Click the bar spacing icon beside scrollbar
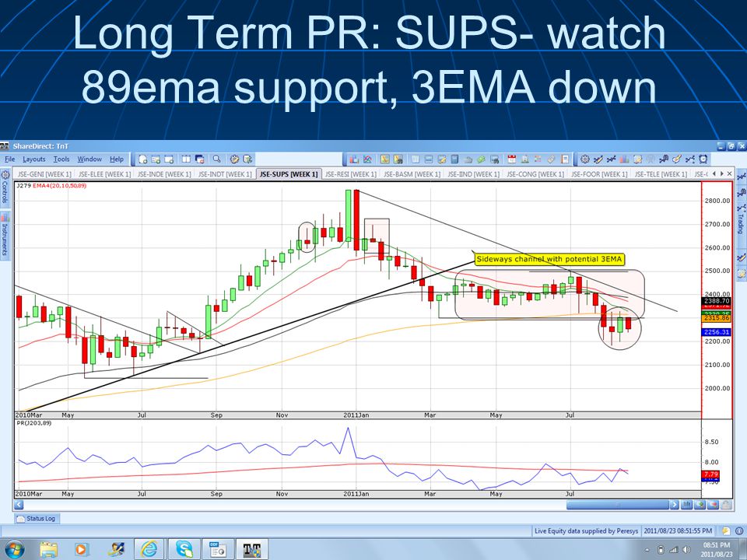Screen dimensions: 747x560 [686, 504]
